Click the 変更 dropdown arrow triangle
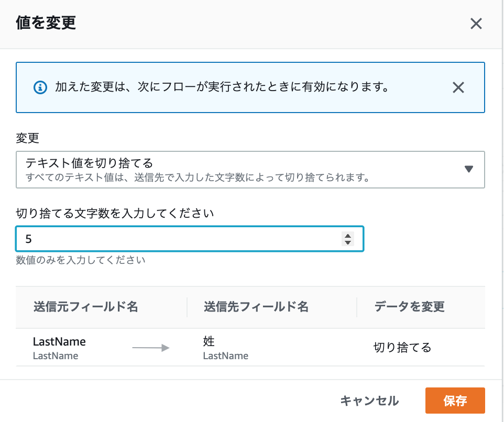Viewport: 504px width, 422px height. point(469,169)
